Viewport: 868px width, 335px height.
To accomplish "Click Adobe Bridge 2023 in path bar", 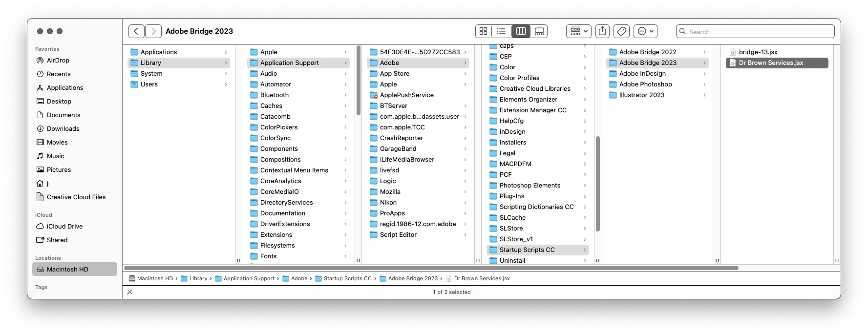I will (x=409, y=279).
